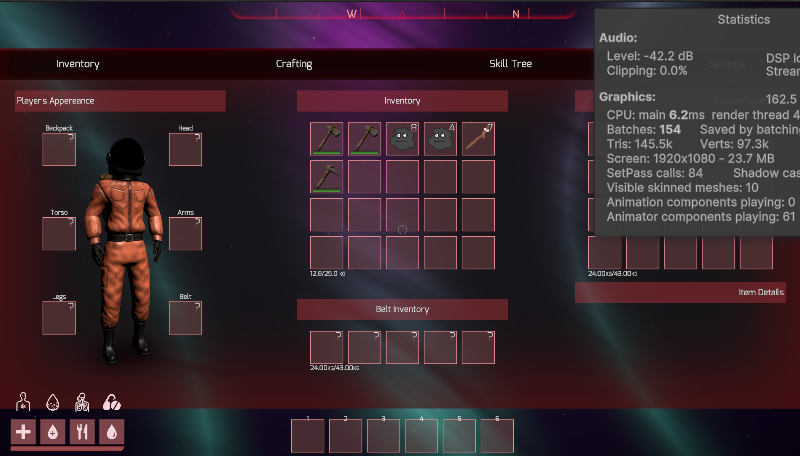Pick the black blob stack of 4
800x456 pixels.
coord(440,139)
